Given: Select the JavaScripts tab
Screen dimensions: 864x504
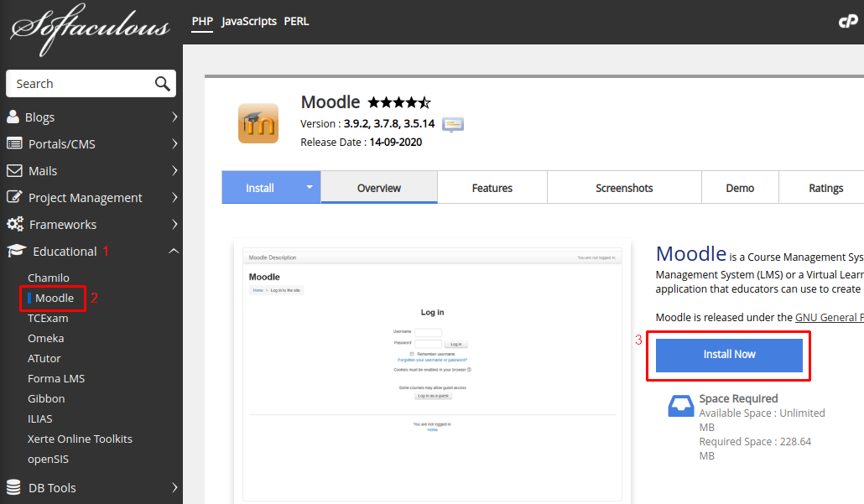Looking at the screenshot, I should click(249, 22).
